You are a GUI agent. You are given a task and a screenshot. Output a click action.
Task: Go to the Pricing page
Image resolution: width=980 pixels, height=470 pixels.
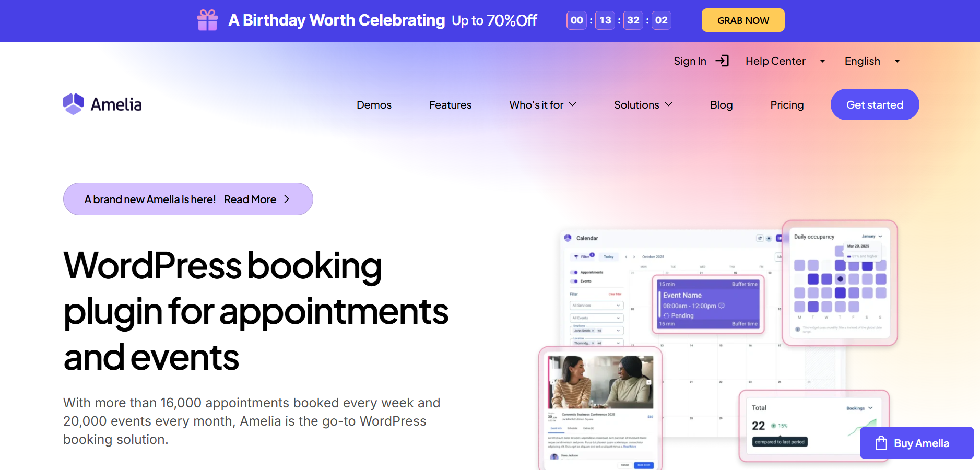click(x=787, y=105)
